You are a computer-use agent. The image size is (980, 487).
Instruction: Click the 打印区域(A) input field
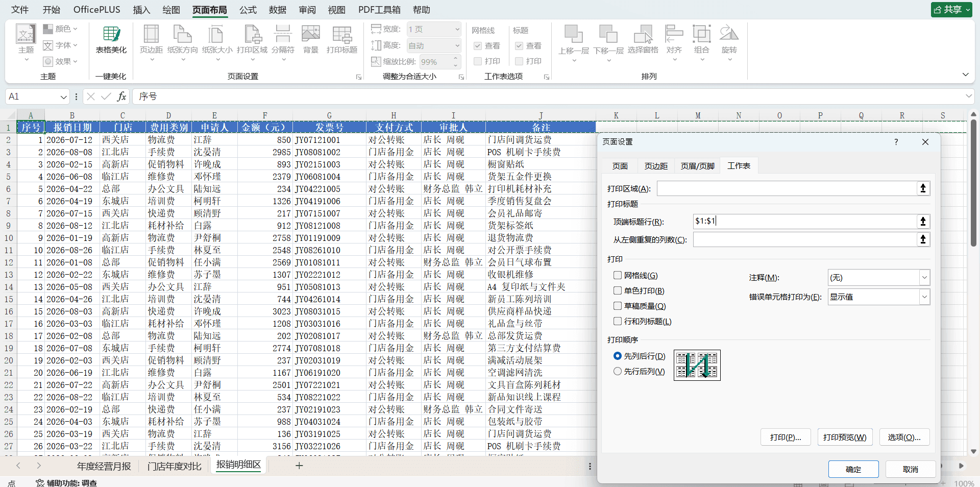(x=787, y=188)
